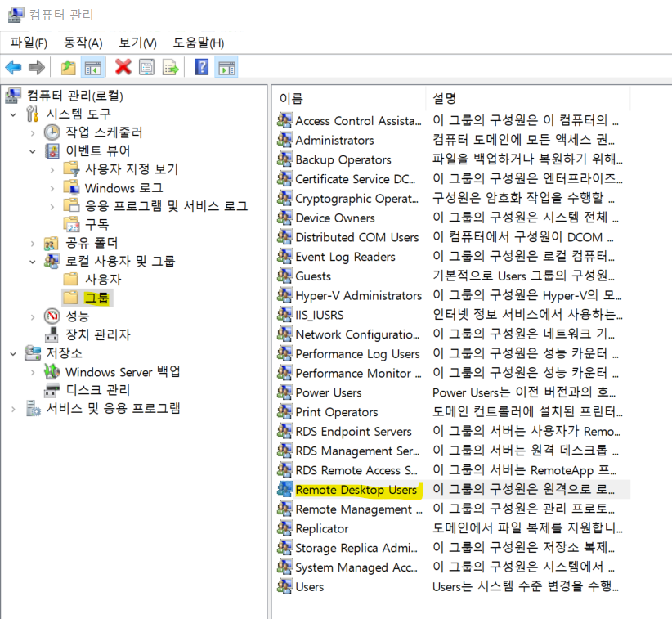This screenshot has height=619, width=672.
Task: Open the 동작(A) menu
Action: click(x=83, y=43)
